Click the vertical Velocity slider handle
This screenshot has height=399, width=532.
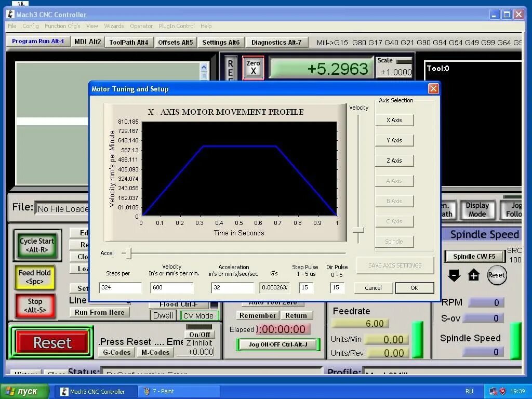[358, 230]
